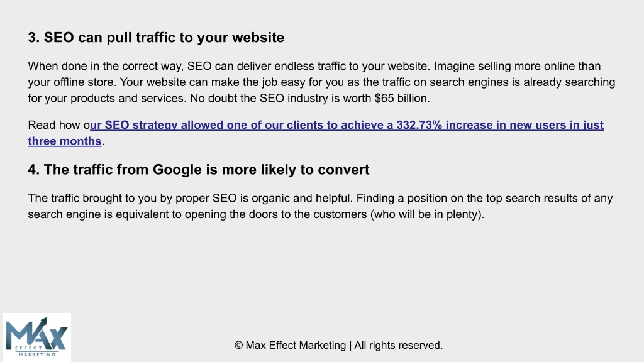Click the Max Effect Marketing logo

coord(36,337)
